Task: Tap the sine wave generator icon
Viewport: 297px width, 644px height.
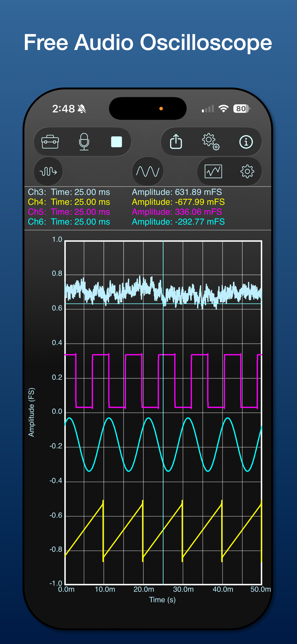Action: 148,172
